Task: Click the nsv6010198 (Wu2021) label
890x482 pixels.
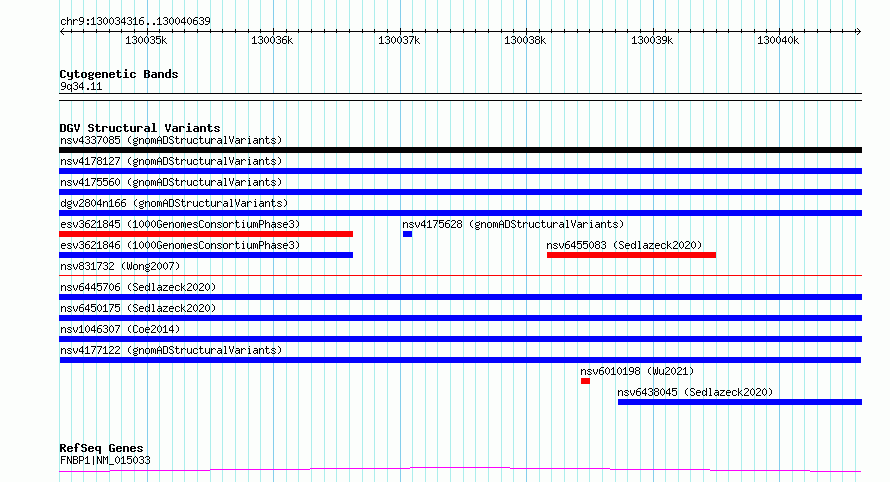Action: point(637,371)
